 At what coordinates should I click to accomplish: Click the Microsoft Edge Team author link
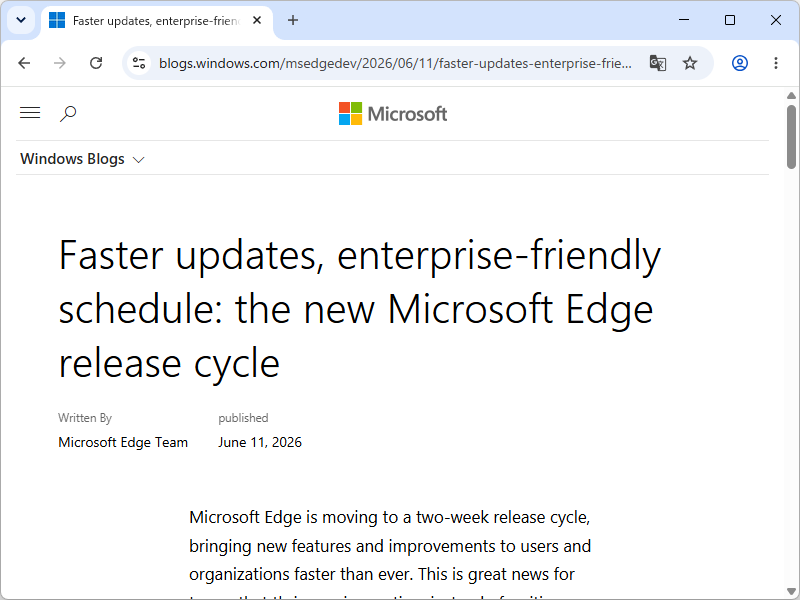coord(123,442)
